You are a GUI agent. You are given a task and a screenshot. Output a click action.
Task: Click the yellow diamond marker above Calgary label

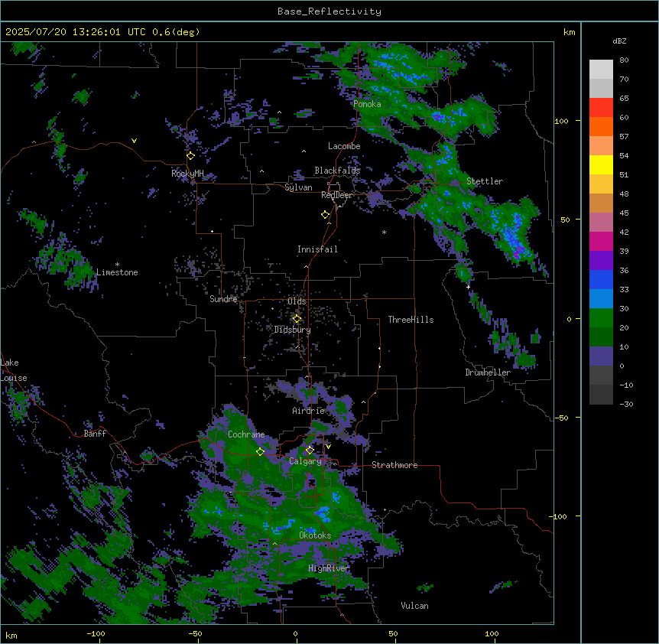click(x=310, y=450)
